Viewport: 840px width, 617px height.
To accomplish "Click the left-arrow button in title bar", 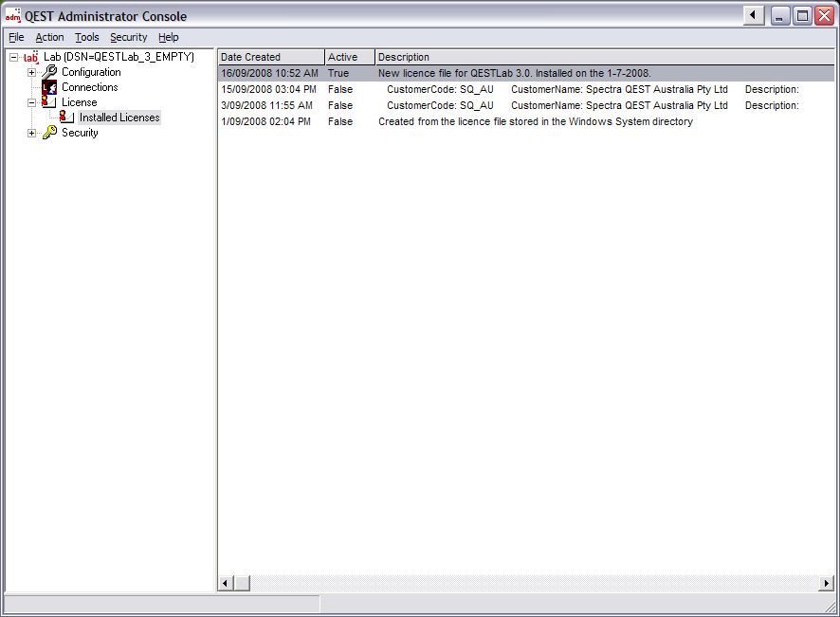I will point(754,15).
